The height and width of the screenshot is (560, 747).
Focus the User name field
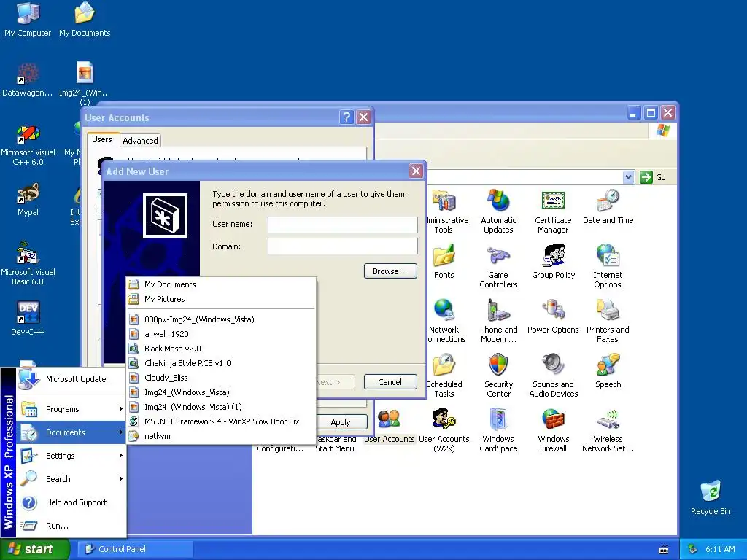click(343, 225)
